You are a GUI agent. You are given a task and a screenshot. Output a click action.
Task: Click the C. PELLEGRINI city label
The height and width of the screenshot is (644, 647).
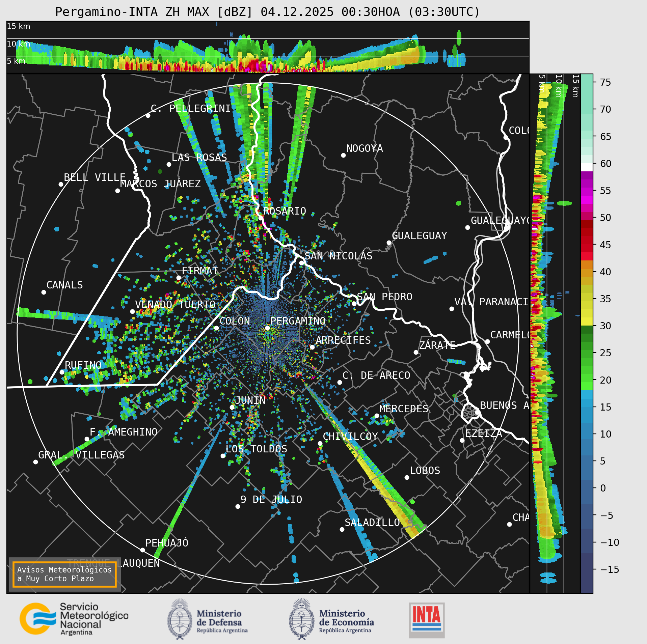[191, 109]
